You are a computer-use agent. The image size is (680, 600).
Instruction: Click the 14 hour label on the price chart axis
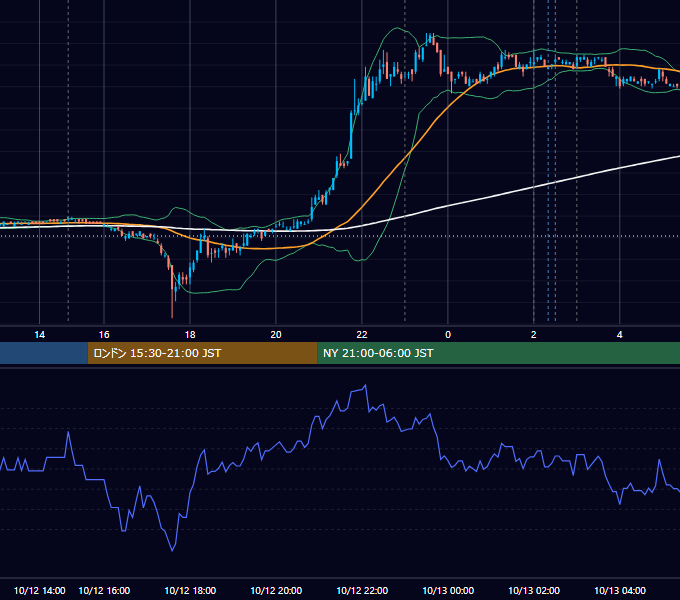(x=39, y=335)
